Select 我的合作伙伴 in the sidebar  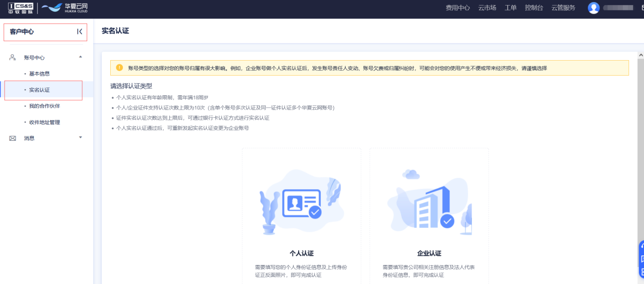[44, 106]
